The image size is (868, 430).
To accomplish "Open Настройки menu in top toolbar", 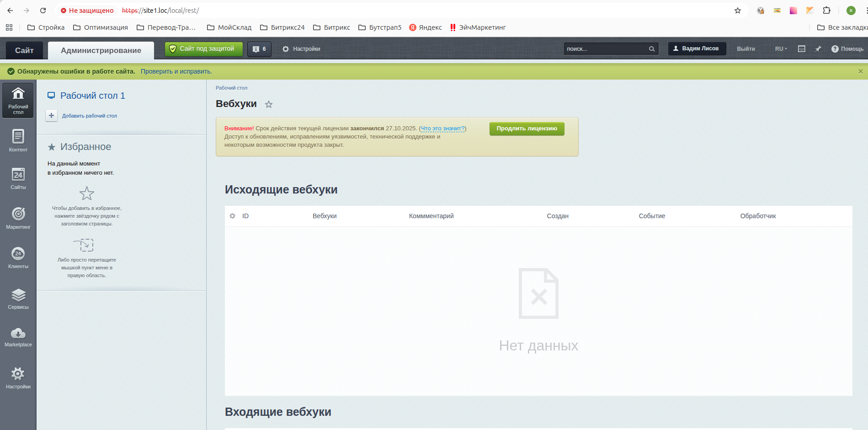I will click(x=301, y=49).
